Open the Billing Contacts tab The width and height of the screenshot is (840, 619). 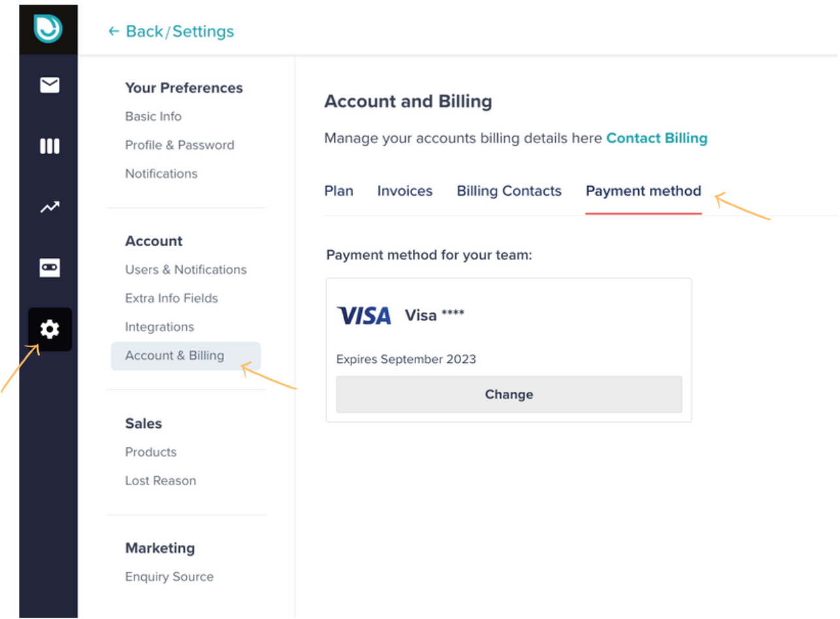click(509, 191)
